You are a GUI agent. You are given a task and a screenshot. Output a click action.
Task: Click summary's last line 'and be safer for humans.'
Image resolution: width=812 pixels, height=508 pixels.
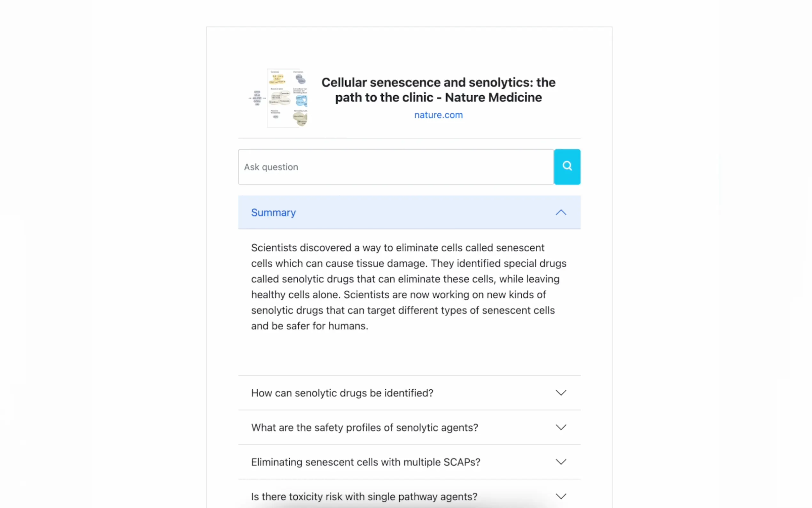click(309, 326)
